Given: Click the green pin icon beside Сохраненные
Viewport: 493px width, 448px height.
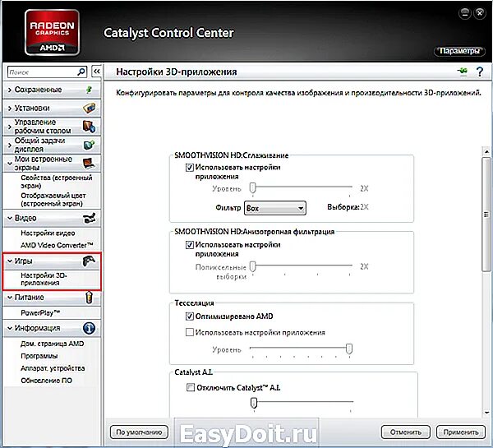Looking at the screenshot, I should [x=89, y=90].
